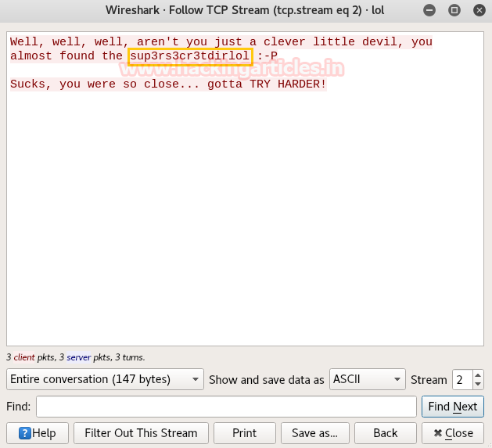Close the Follow TCP Stream dialog
The width and height of the screenshot is (492, 448).
point(453,433)
